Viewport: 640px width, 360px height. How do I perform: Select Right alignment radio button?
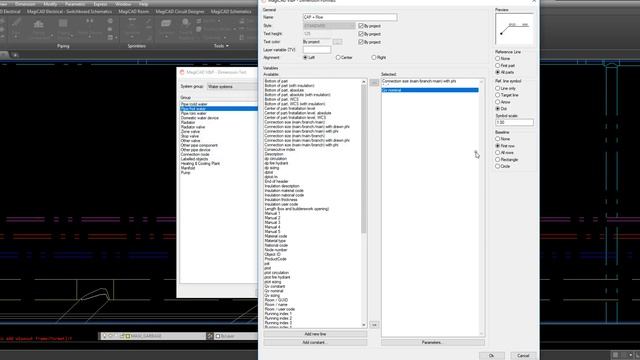373,58
